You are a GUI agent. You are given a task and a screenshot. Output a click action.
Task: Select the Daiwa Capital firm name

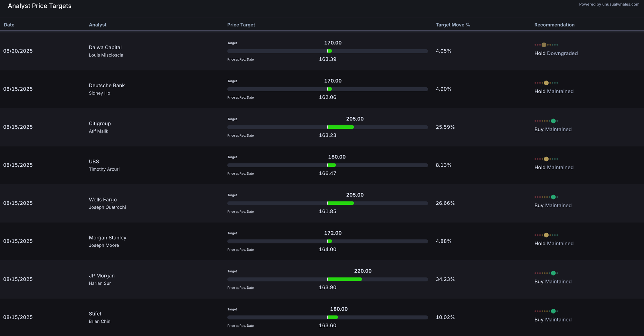(x=105, y=47)
